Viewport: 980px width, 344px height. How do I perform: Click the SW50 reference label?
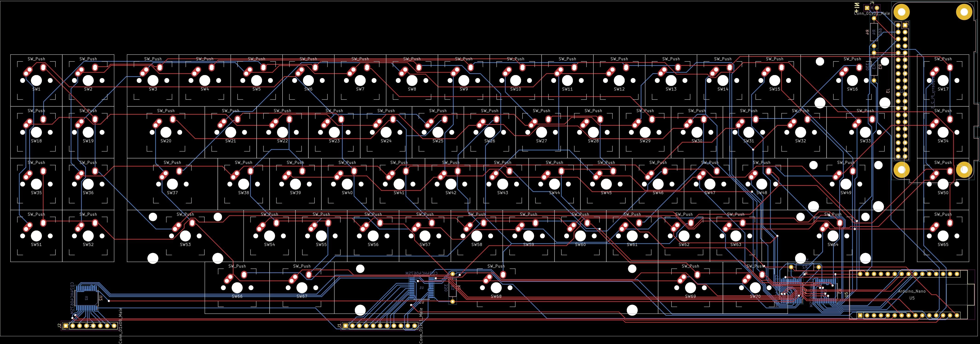[943, 192]
